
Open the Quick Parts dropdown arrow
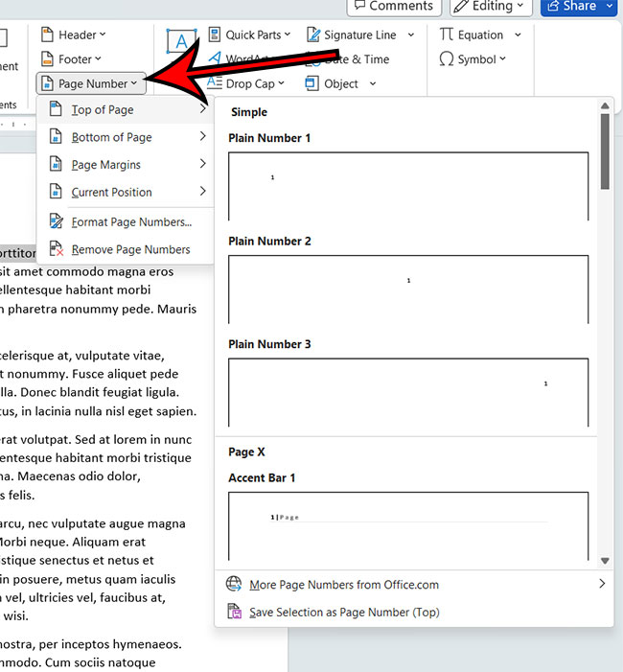(288, 35)
